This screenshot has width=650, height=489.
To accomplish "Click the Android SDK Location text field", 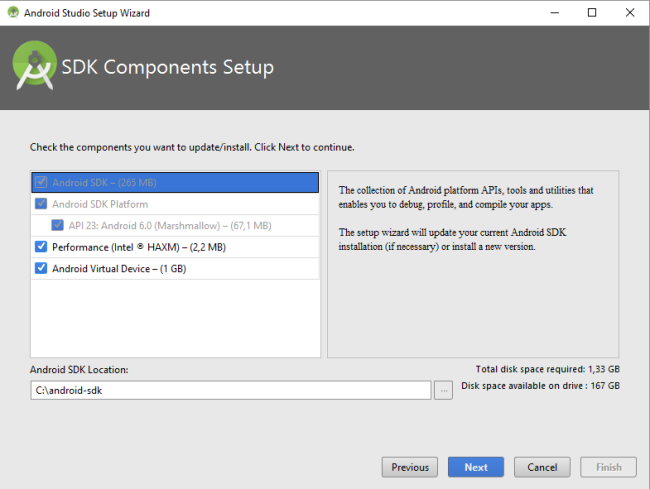I will 230,390.
